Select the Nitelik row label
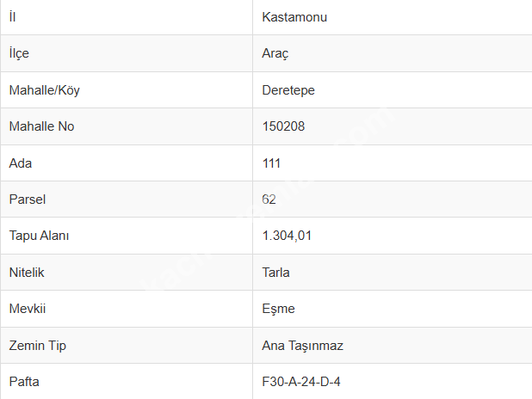532x399 pixels. click(x=26, y=272)
